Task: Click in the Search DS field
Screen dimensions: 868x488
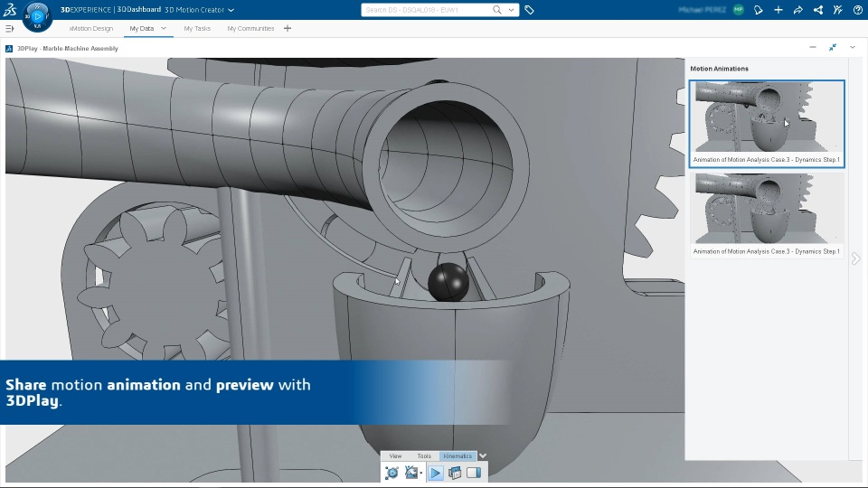Action: point(426,10)
